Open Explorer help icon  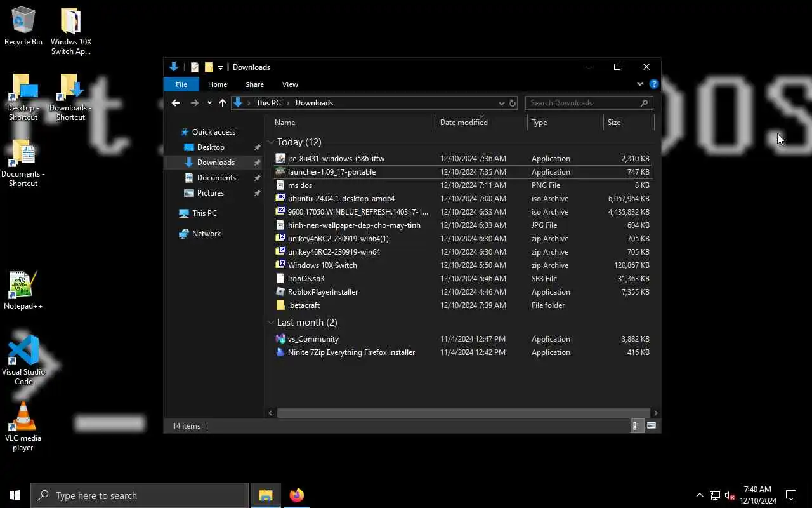pyautogui.click(x=654, y=84)
